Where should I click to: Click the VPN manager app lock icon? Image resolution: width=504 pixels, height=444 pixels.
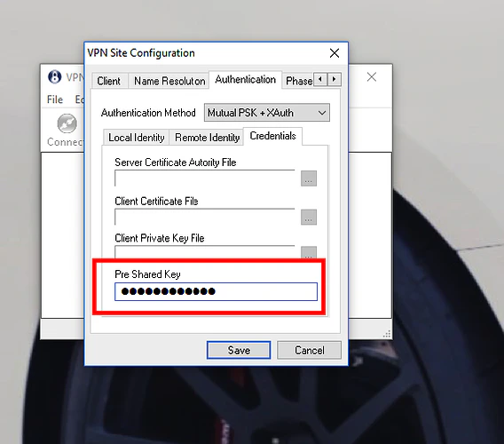55,77
